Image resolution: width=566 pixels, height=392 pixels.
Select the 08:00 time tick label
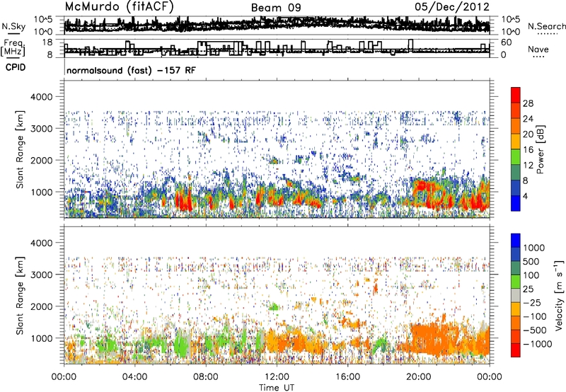click(x=205, y=377)
